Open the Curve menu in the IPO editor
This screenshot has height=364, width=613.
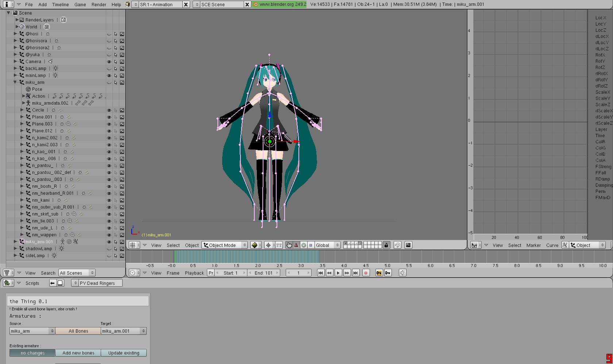[552, 245]
